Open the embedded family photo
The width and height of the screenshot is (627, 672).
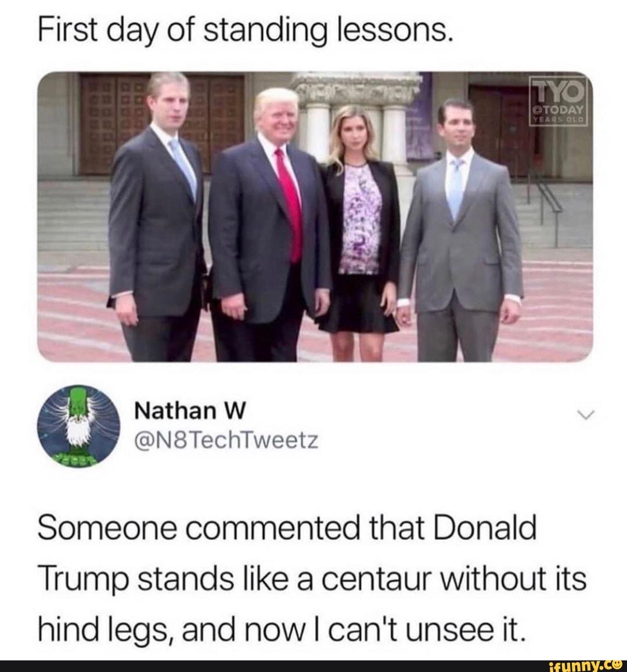315,217
